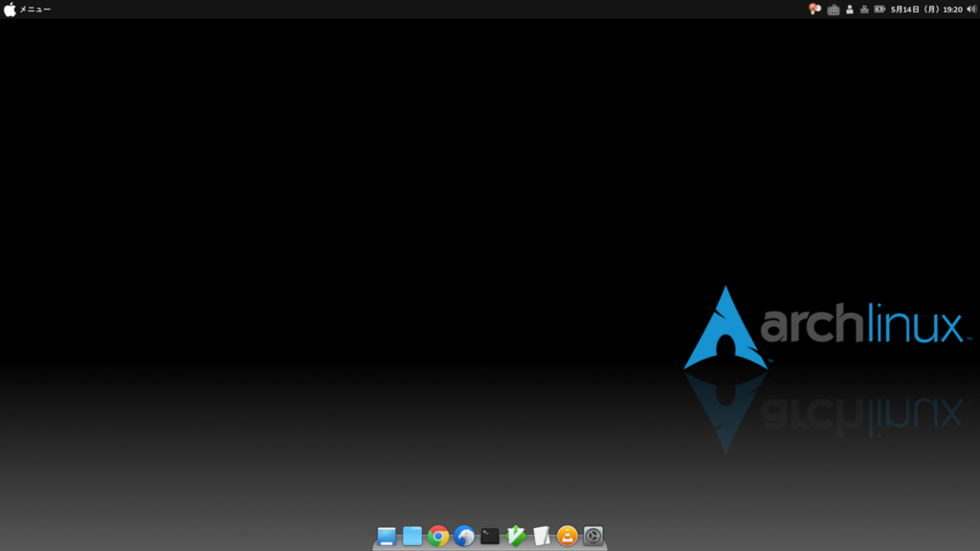
Task: Open the system settings wheel icon
Action: point(593,537)
